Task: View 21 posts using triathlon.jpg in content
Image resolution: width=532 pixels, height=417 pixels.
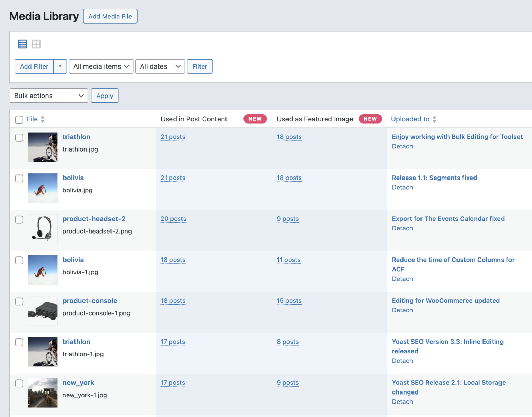Action: coord(173,137)
